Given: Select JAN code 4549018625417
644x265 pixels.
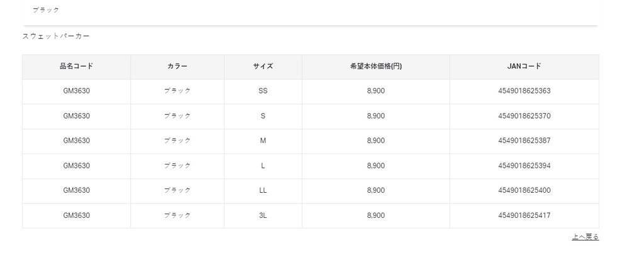Looking at the screenshot, I should point(524,215).
